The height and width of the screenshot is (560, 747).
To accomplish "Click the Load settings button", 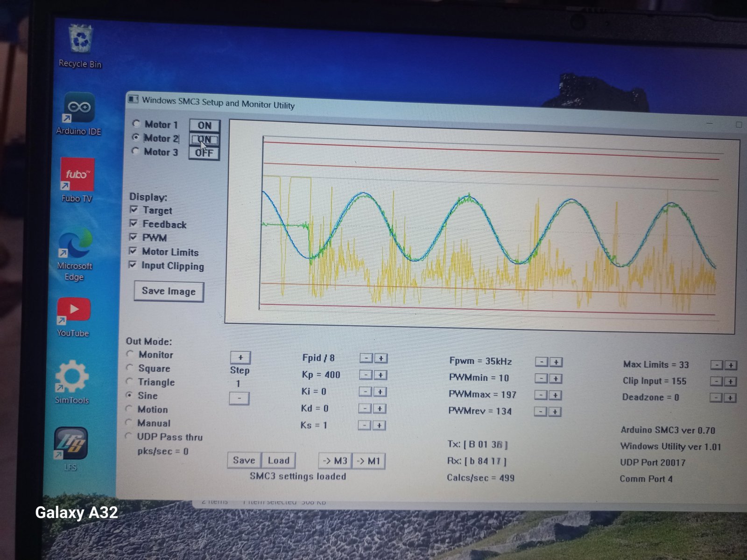I will click(279, 461).
